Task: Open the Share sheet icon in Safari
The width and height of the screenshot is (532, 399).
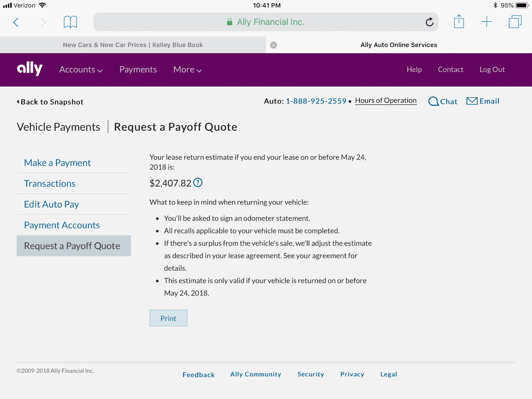Action: pyautogui.click(x=459, y=22)
